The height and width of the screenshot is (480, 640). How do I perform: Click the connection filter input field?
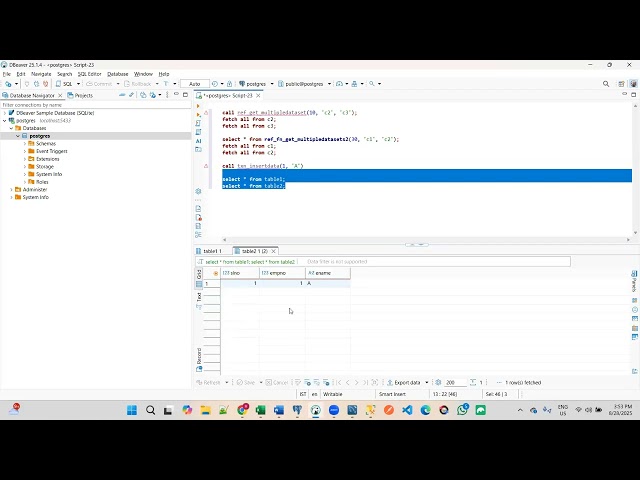(96, 105)
